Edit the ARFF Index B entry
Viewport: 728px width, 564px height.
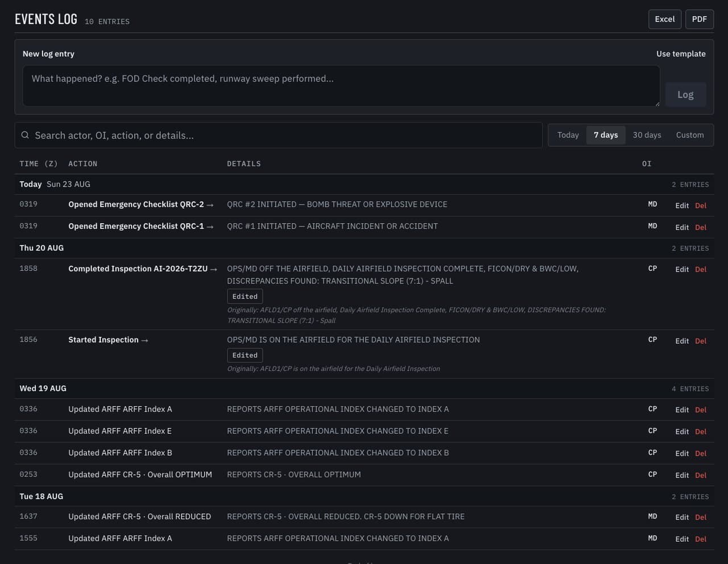[682, 453]
